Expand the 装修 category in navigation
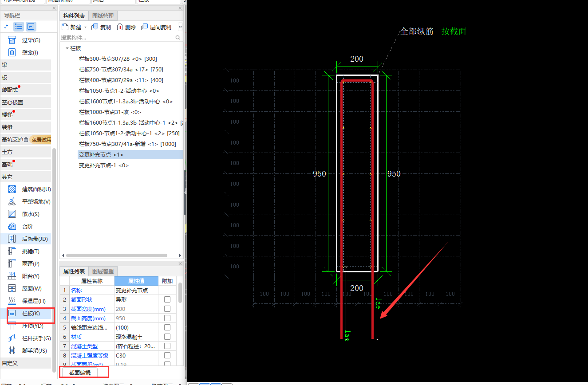The width and height of the screenshot is (588, 385). 26,127
